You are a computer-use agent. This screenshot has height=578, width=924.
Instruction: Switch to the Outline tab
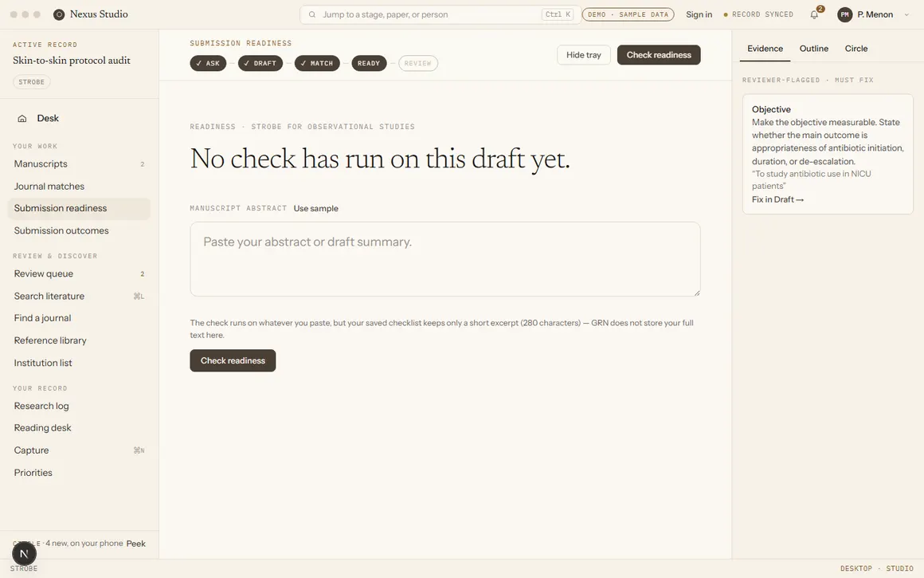(814, 49)
